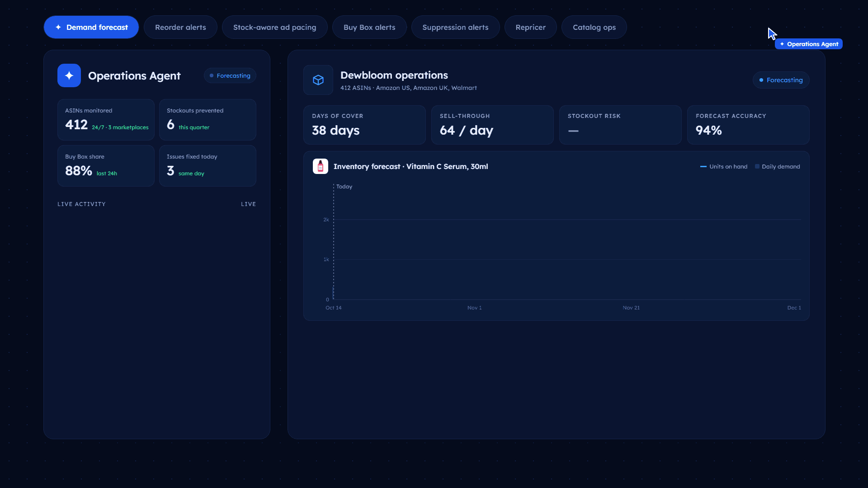Click the Nov 21 axis label
868x488 pixels.
tap(631, 308)
